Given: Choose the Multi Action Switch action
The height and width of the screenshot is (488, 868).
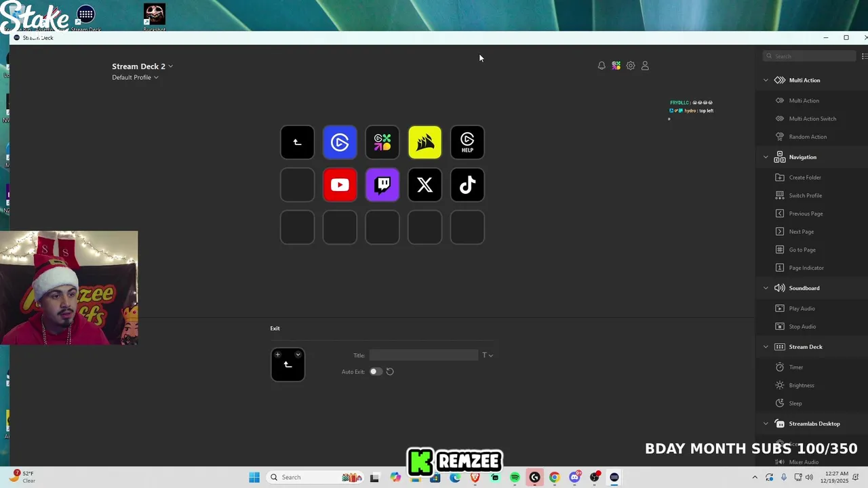Looking at the screenshot, I should tap(812, 119).
